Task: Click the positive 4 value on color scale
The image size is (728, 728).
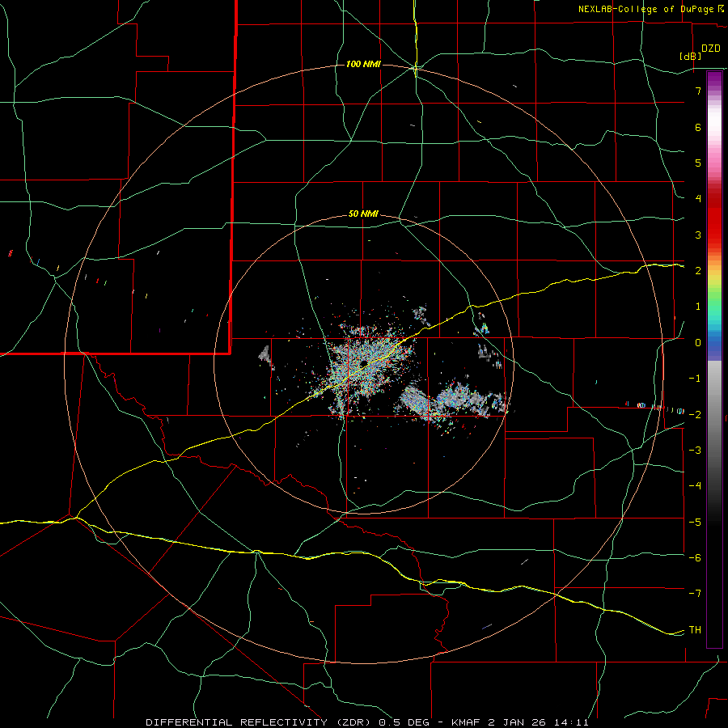Action: [698, 198]
